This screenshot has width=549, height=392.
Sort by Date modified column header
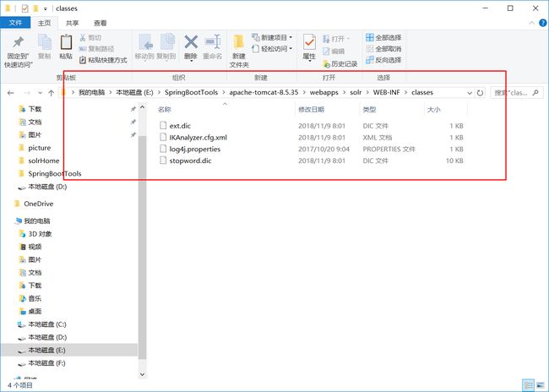[328, 110]
